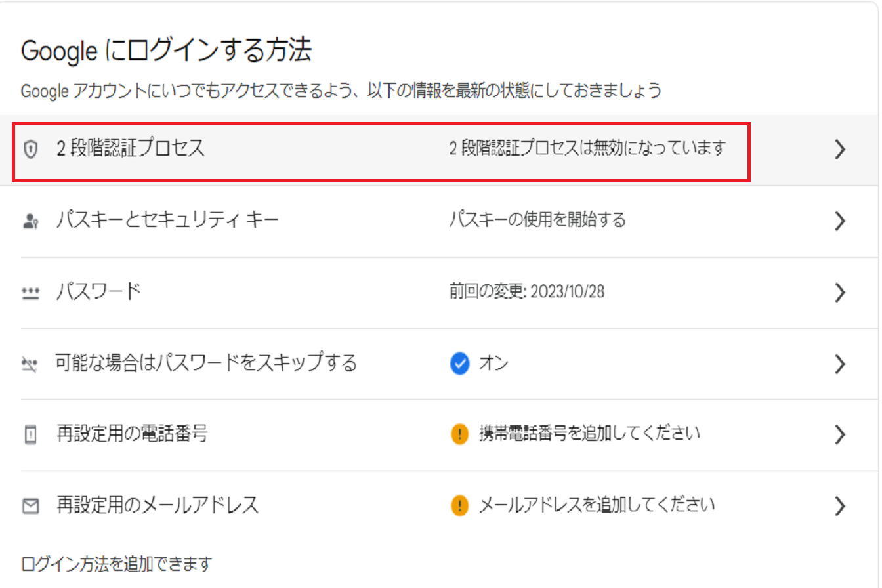Expand the 2段階認証プロセス row chevron
882x588 pixels.
[839, 150]
